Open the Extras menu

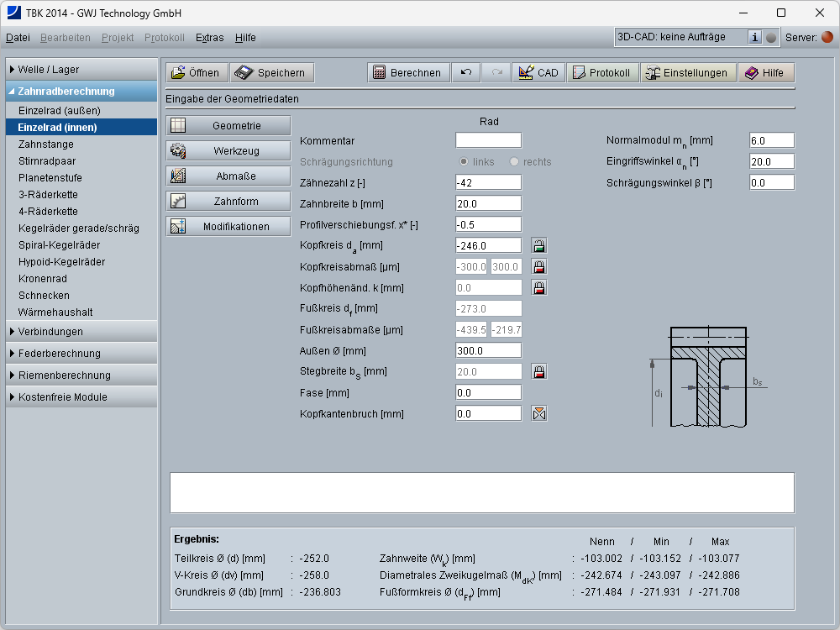(209, 38)
